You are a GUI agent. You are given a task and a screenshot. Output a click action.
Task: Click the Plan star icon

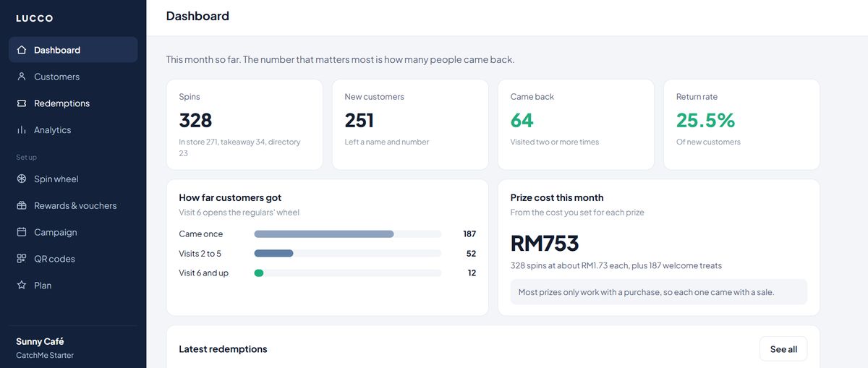point(22,286)
